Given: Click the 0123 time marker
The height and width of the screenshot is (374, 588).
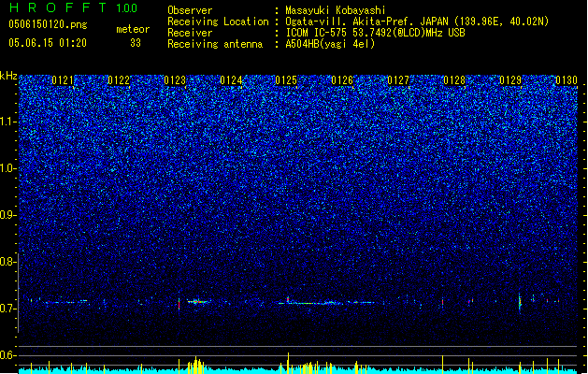Looking at the screenshot, I should [175, 80].
